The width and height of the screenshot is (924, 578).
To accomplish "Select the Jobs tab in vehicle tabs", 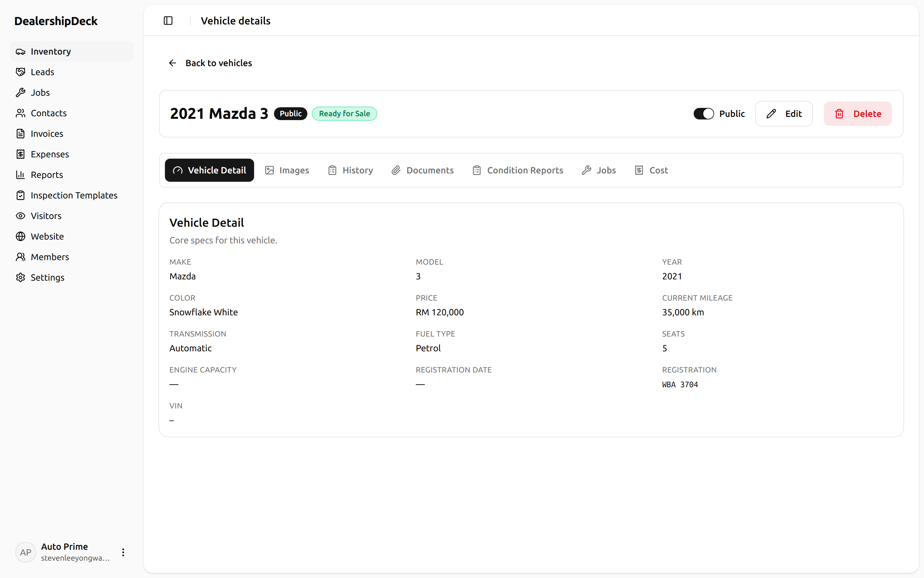I will tap(599, 170).
